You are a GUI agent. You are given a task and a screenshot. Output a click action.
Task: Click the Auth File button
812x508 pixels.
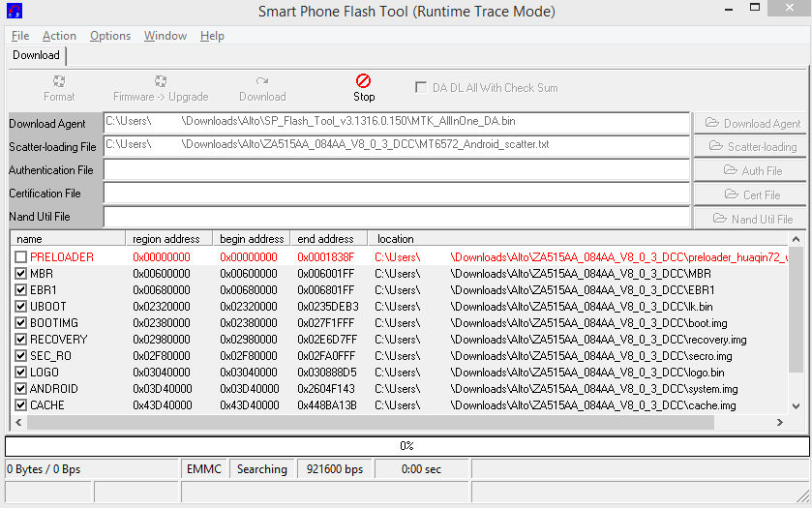click(x=750, y=170)
